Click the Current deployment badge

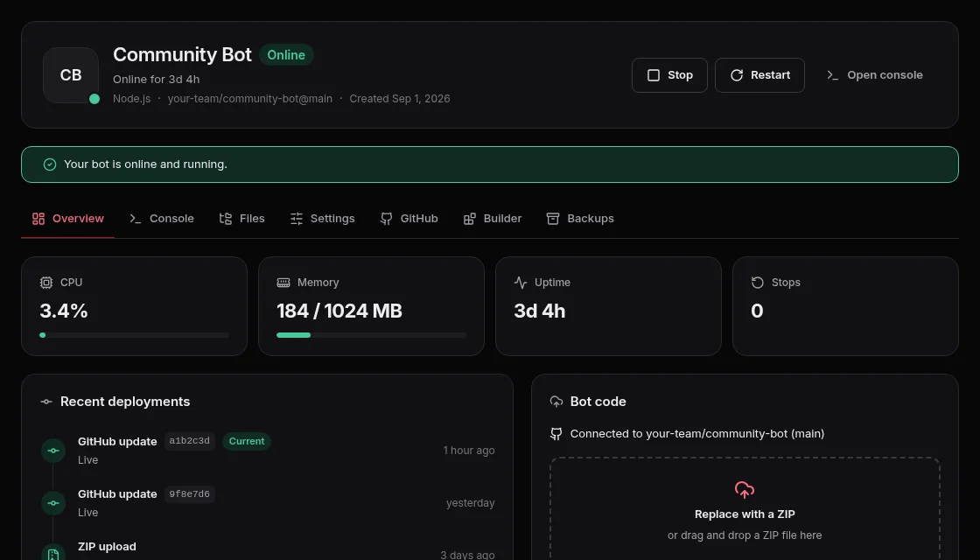point(246,441)
